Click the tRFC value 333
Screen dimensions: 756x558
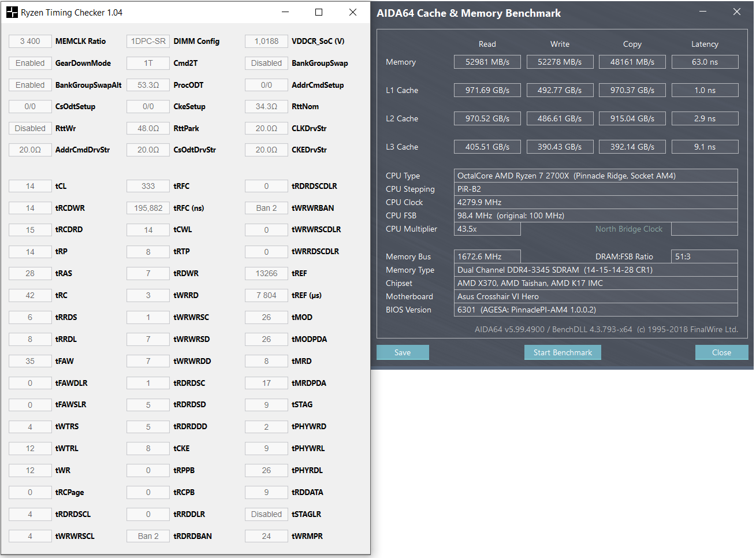point(148,186)
